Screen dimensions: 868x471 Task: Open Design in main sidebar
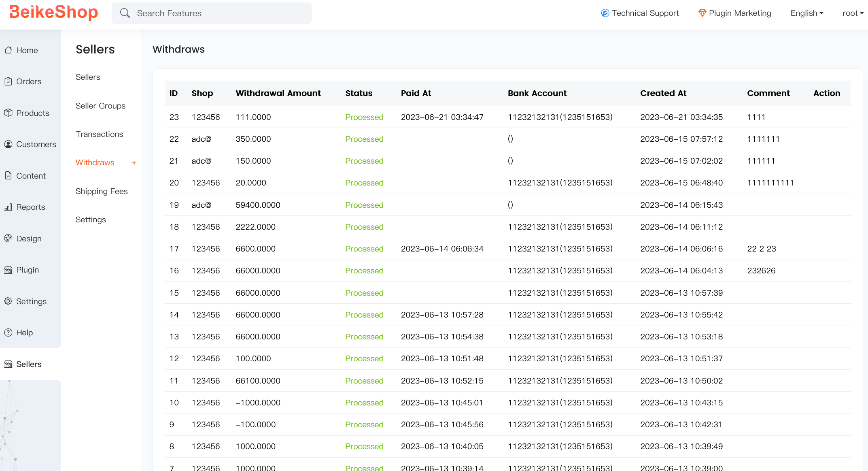(29, 239)
